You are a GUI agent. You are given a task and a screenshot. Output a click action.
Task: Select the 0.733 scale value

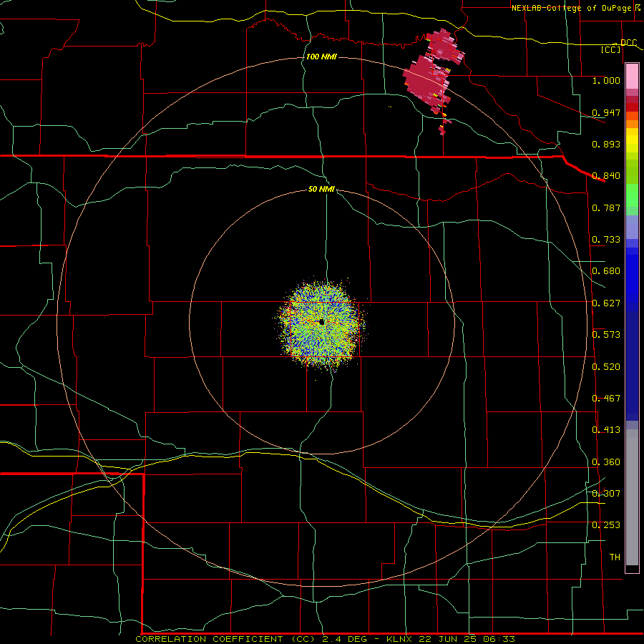click(606, 240)
